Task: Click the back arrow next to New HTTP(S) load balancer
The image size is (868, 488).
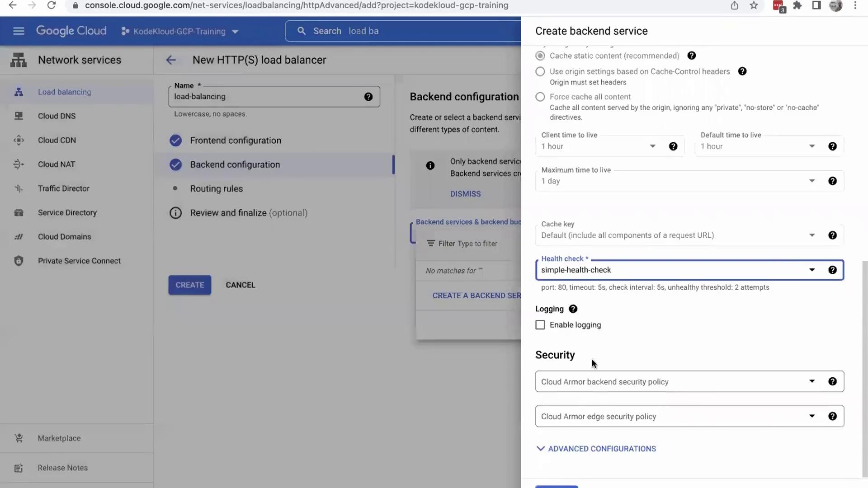Action: pyautogui.click(x=171, y=60)
